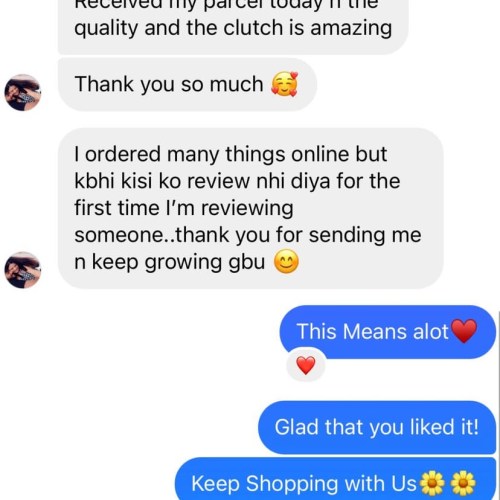
Task: Select the "Thank you so much" message bubble
Action: pos(187,84)
